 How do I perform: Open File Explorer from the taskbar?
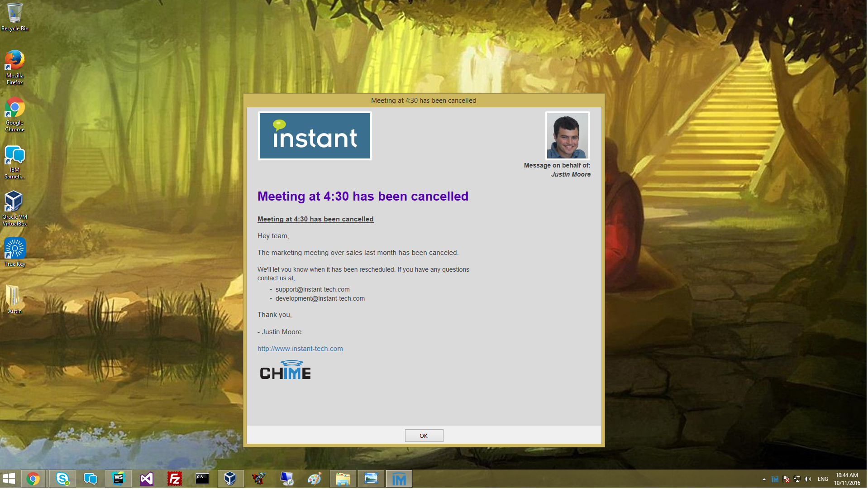coord(343,479)
